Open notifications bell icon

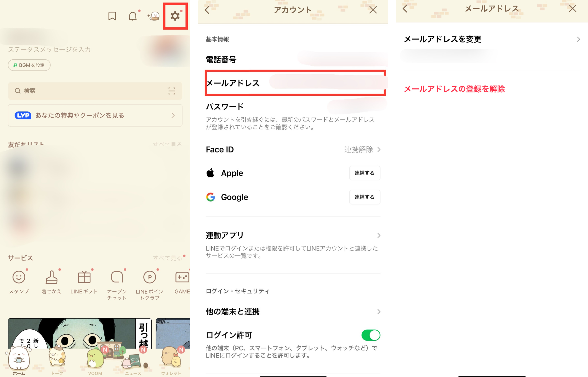tap(133, 16)
